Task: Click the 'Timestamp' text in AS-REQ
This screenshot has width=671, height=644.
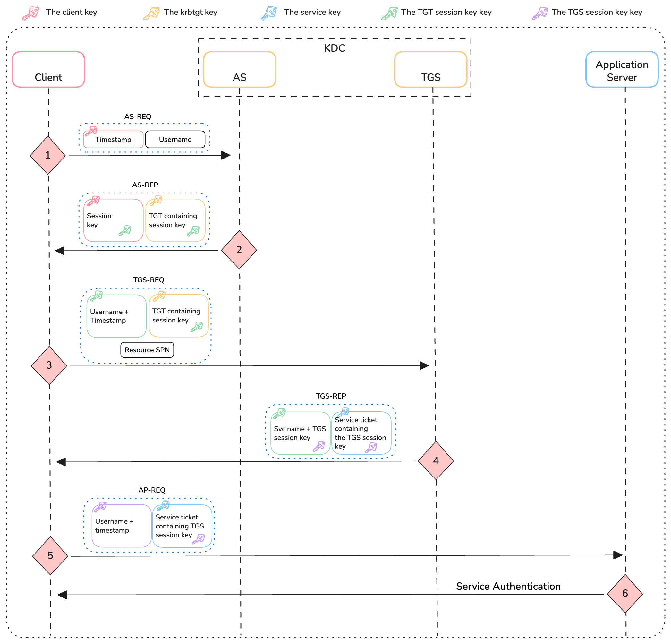Action: [113, 139]
